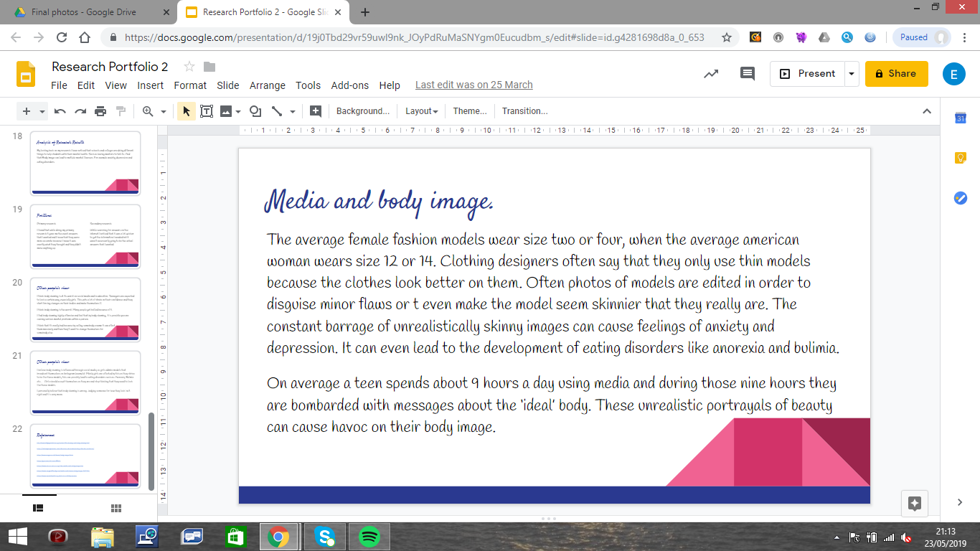This screenshot has height=551, width=980.
Task: Click the Print icon
Action: pyautogui.click(x=100, y=111)
